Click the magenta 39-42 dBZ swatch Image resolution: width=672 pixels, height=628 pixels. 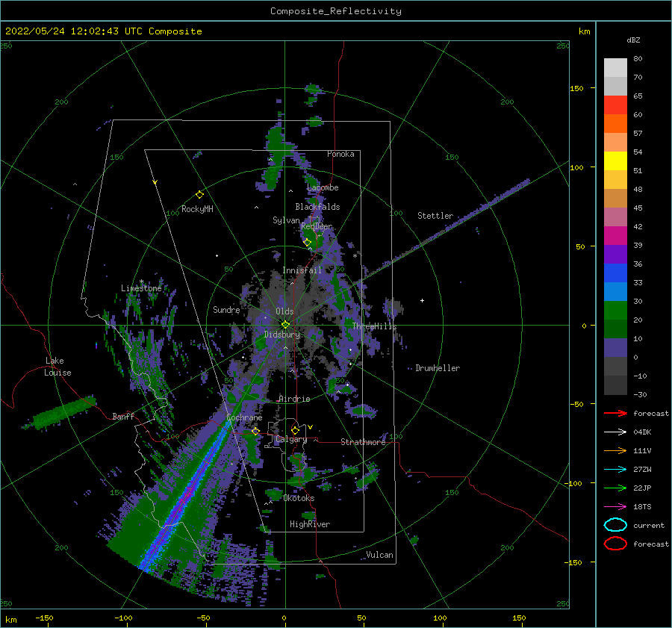point(615,236)
